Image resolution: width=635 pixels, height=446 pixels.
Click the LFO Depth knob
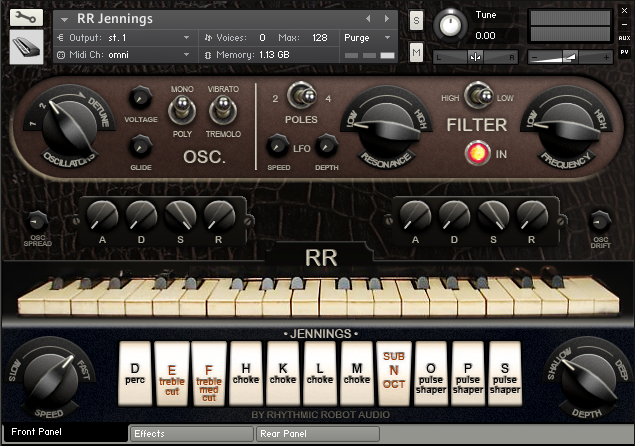(326, 145)
